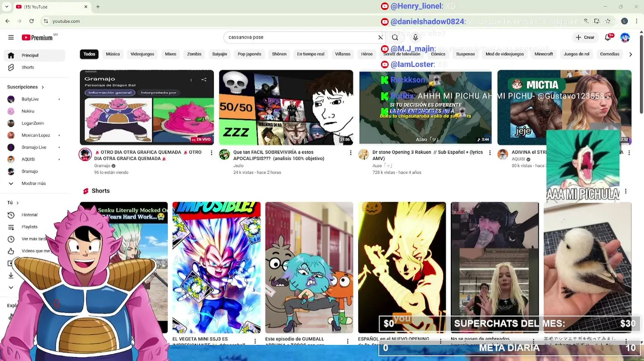Open the Gramajo channel name link

click(x=102, y=165)
